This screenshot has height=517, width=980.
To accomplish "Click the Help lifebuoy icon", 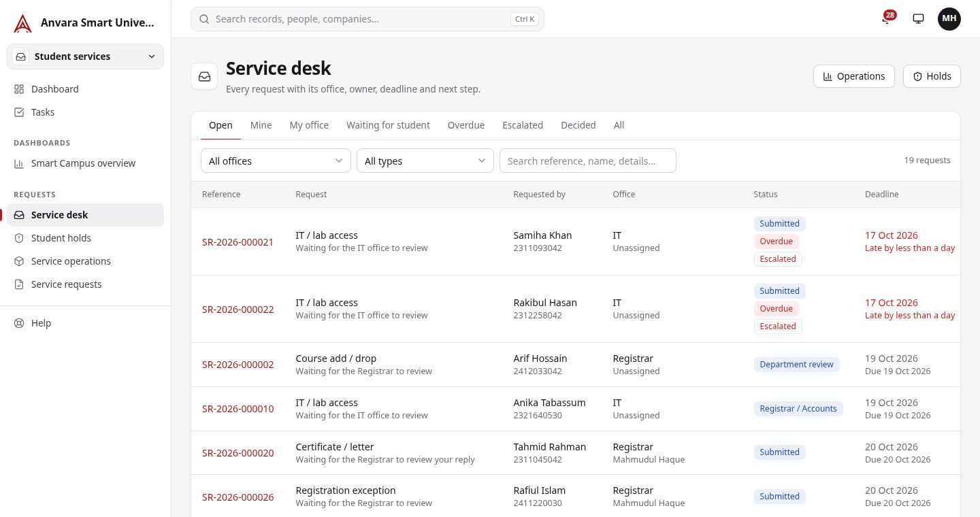I will [x=19, y=323].
